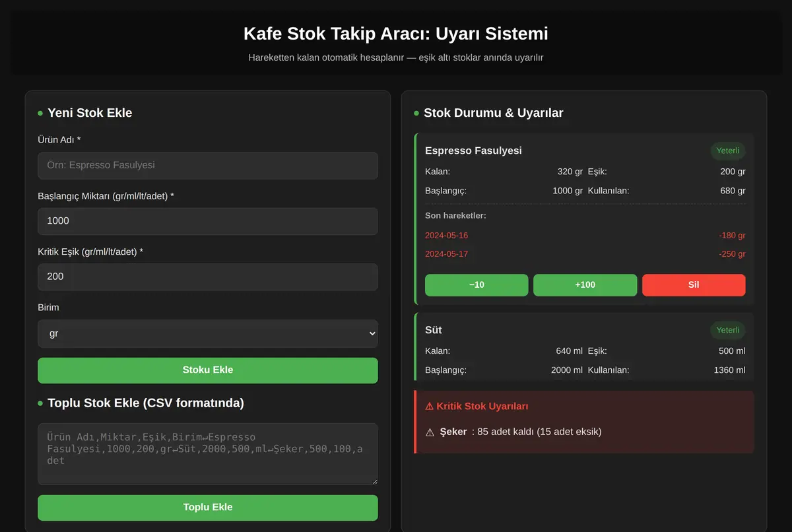Click the Kritik Stok Uyarıları heading
Viewport: 792px width, 532px height.
click(x=477, y=407)
